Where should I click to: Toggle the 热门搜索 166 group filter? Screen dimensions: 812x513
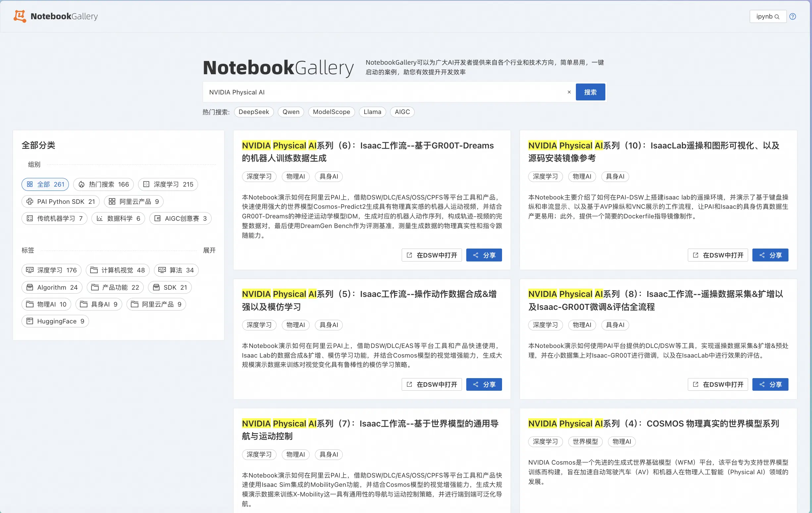[x=104, y=184]
